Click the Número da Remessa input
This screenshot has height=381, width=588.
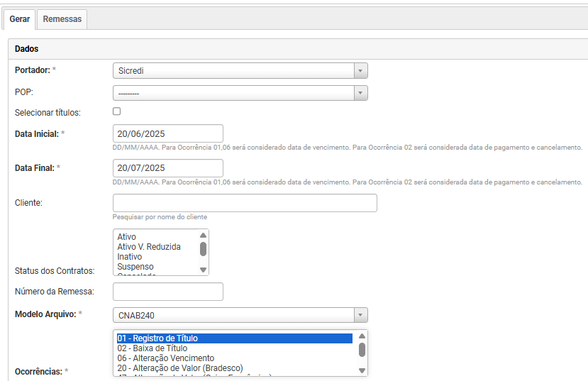point(168,292)
